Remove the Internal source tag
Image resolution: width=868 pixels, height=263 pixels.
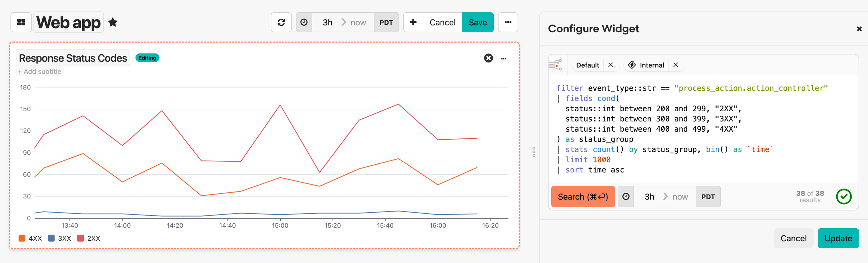click(x=676, y=65)
